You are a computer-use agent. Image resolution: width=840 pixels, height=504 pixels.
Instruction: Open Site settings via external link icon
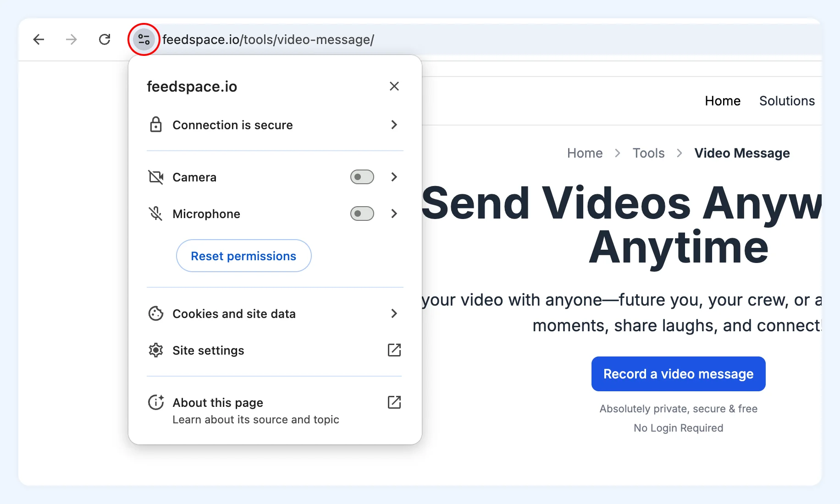coord(394,350)
